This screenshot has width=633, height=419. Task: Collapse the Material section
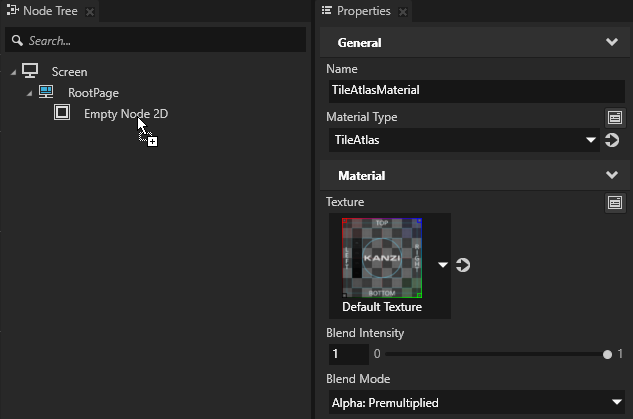tap(612, 175)
